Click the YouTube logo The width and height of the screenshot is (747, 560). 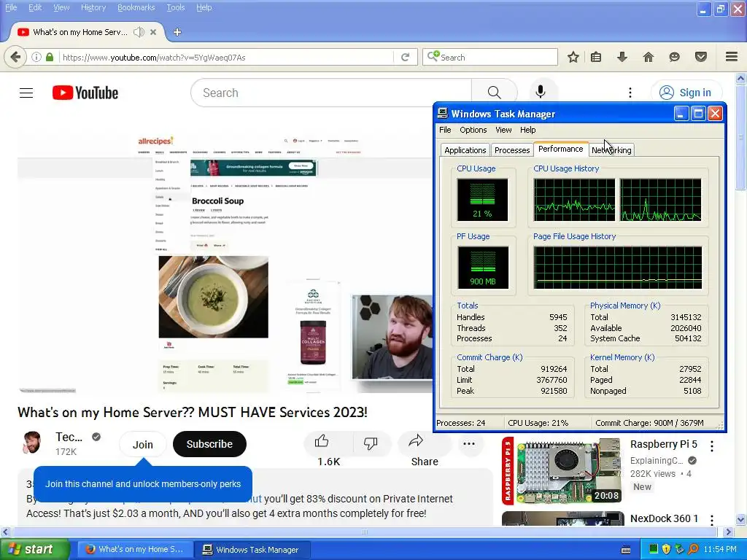85,93
